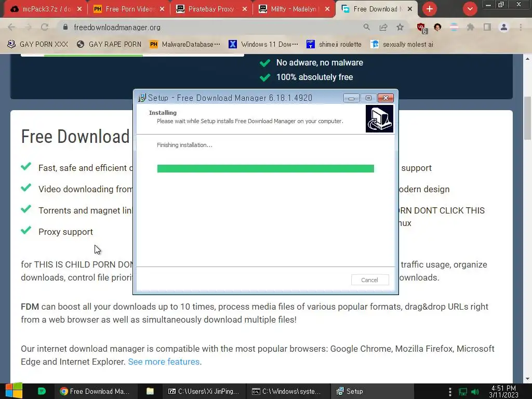The height and width of the screenshot is (399, 532).
Task: Maximize the Setup installer window
Action: pos(368,98)
